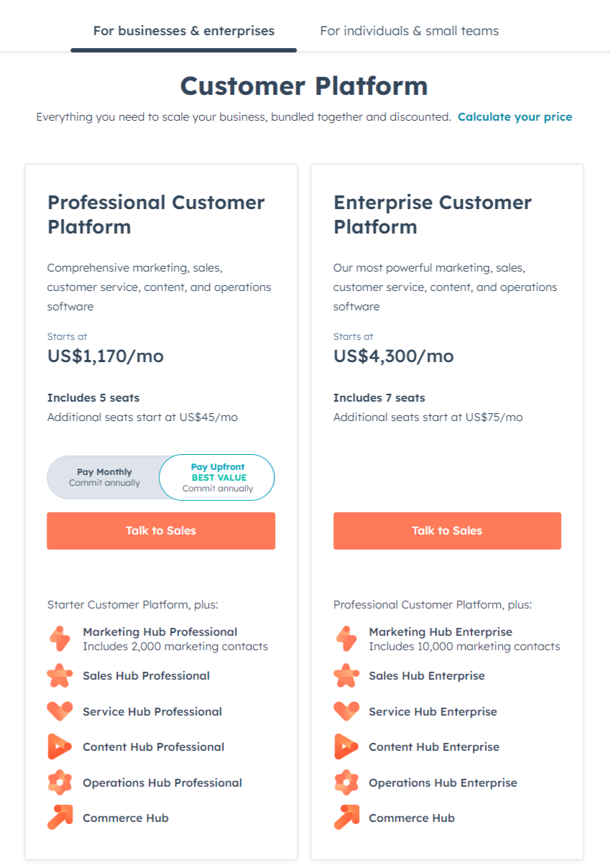Open the Calculate your price link
Image resolution: width=610 pixels, height=868 pixels.
click(514, 116)
